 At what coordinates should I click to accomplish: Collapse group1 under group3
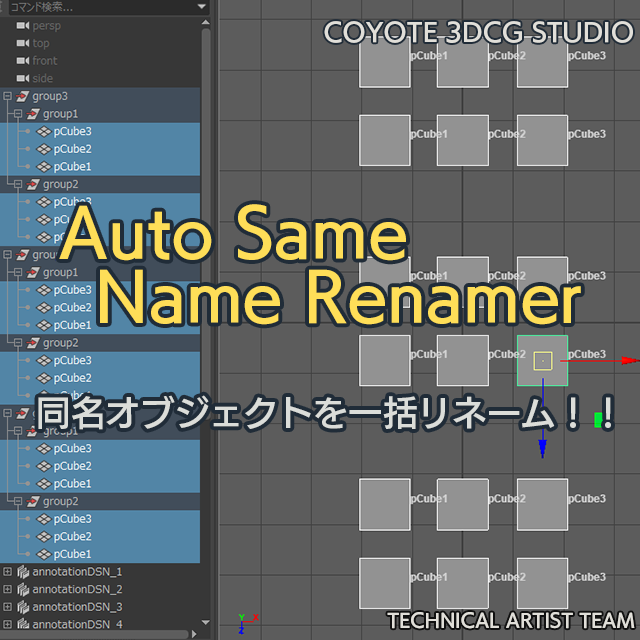pos(18,114)
